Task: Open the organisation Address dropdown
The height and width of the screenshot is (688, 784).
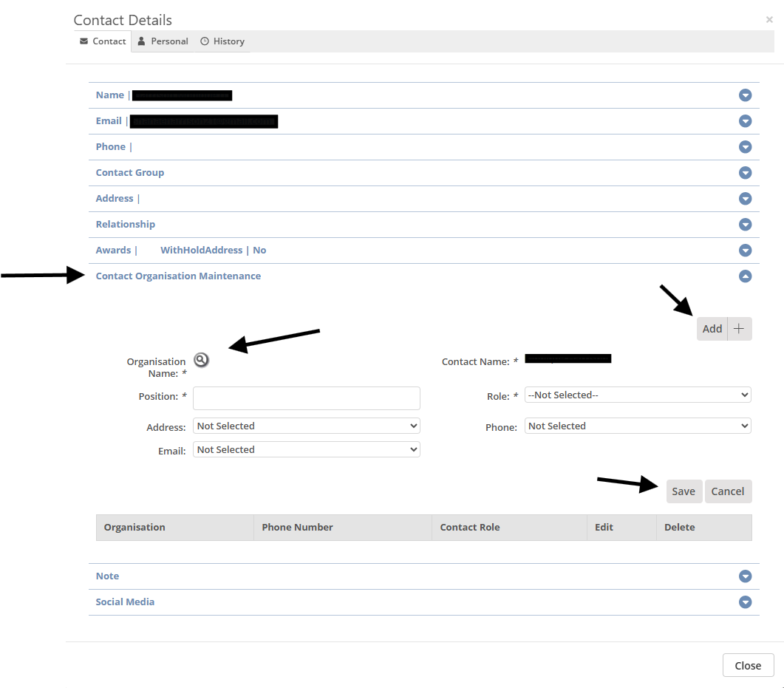Action: tap(306, 426)
